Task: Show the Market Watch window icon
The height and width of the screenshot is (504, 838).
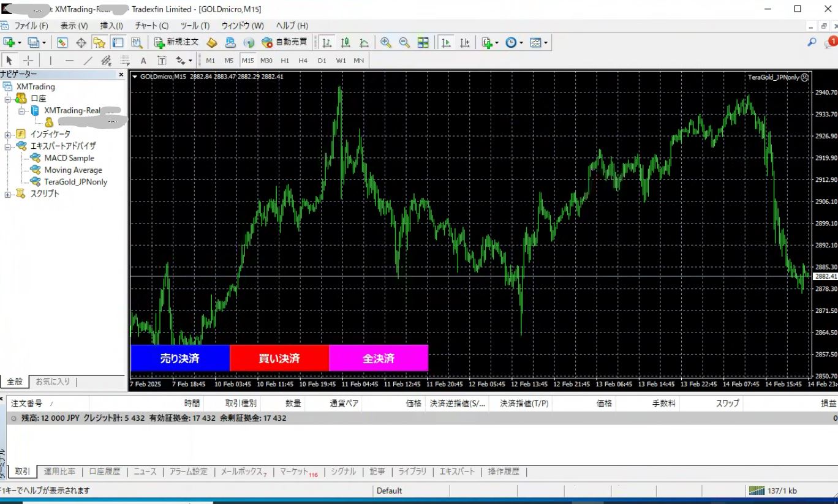Action: tap(62, 42)
